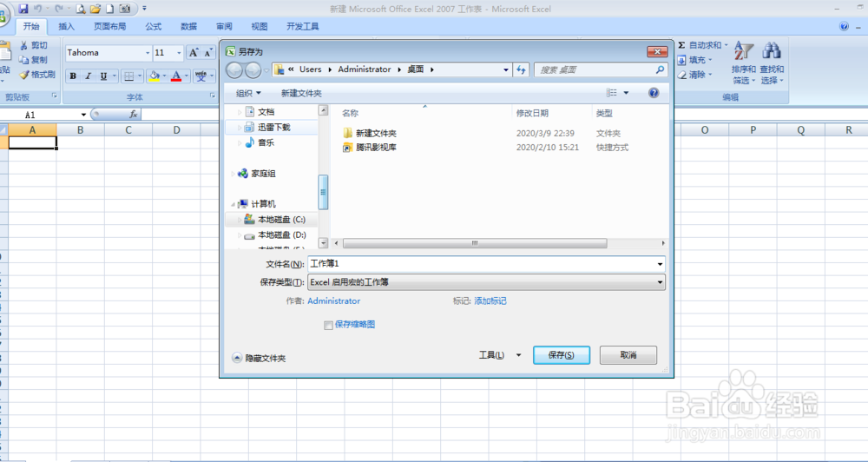Click the camera icon in the quick access toolbar
868x462 pixels.
tap(125, 9)
